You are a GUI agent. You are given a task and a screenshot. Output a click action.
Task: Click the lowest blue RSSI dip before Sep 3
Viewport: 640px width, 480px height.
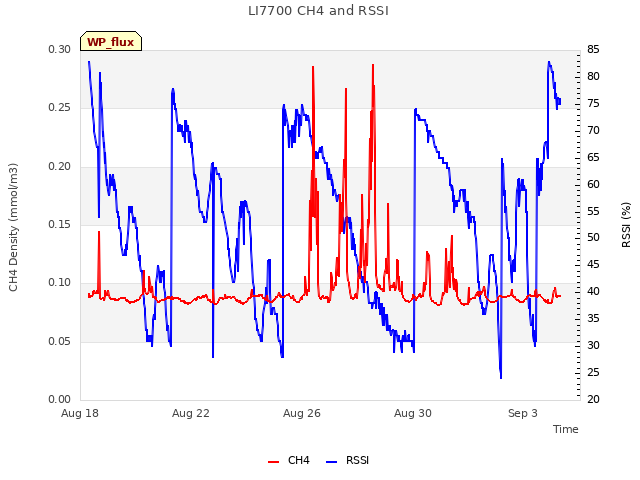[501, 378]
